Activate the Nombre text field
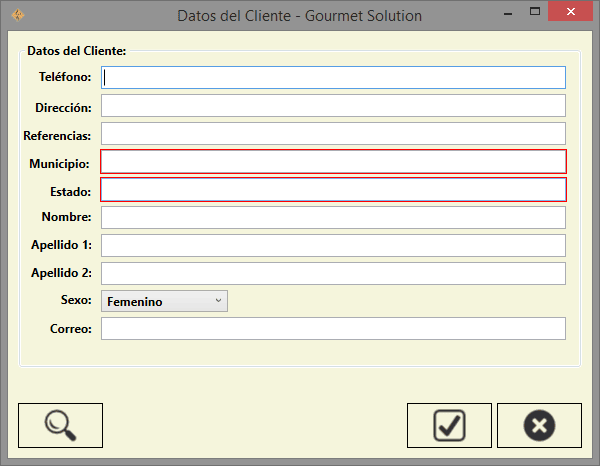600x466 pixels. [x=333, y=217]
